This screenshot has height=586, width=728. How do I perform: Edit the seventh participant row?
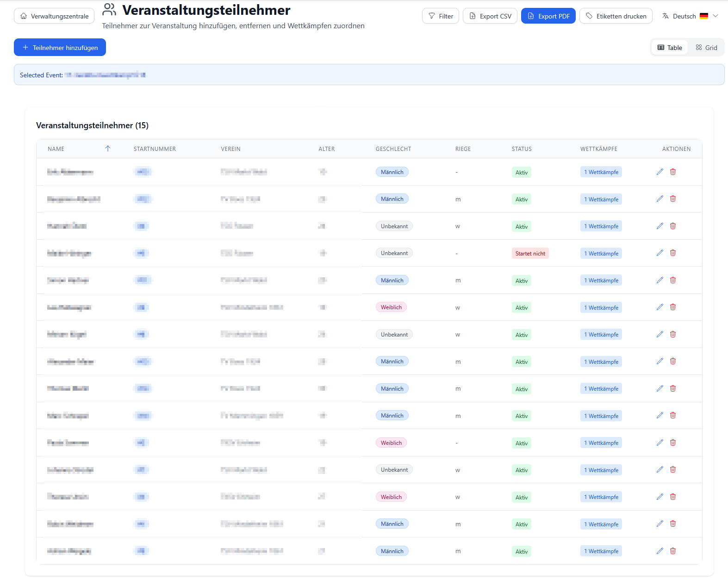(660, 334)
